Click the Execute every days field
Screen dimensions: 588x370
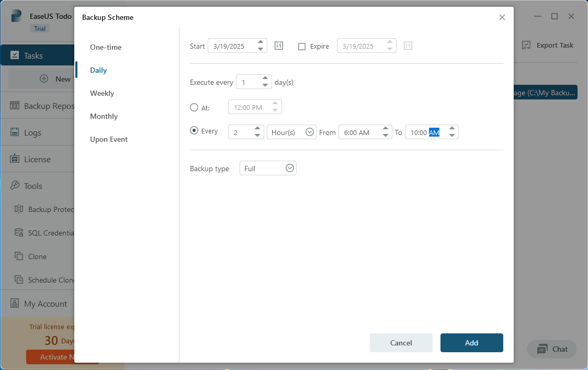click(254, 82)
